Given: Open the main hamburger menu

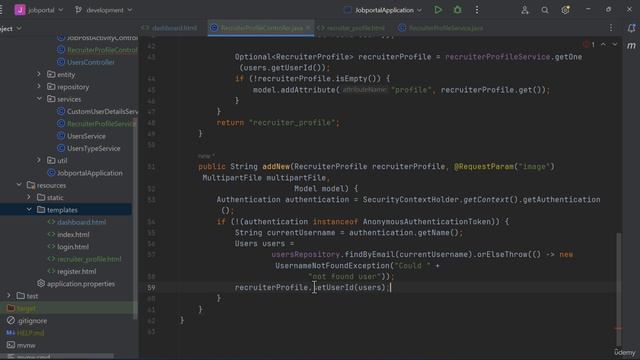Looking at the screenshot, I should (x=2, y=10).
